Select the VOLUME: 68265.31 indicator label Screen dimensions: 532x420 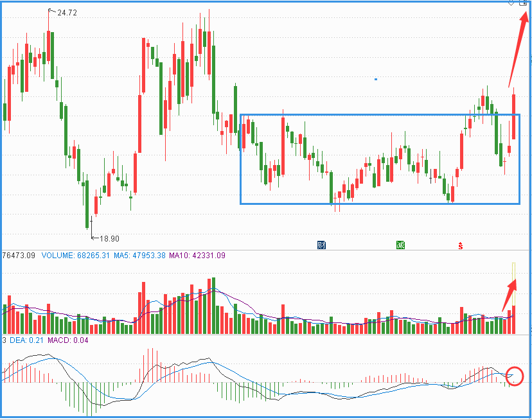(x=75, y=256)
